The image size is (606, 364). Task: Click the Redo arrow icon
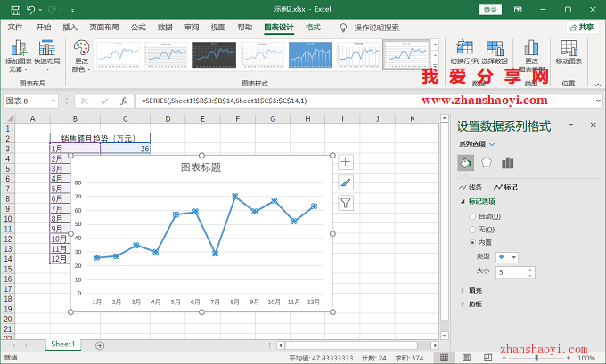[x=52, y=10]
